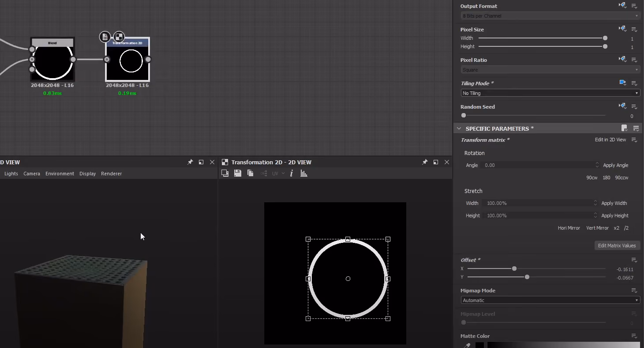
Task: Toggle Random Seed inheritance method
Action: point(622,106)
